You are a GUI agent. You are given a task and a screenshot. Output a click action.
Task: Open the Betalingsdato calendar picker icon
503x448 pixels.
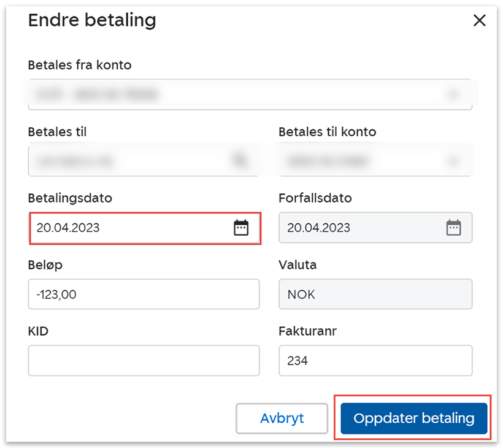click(x=241, y=228)
